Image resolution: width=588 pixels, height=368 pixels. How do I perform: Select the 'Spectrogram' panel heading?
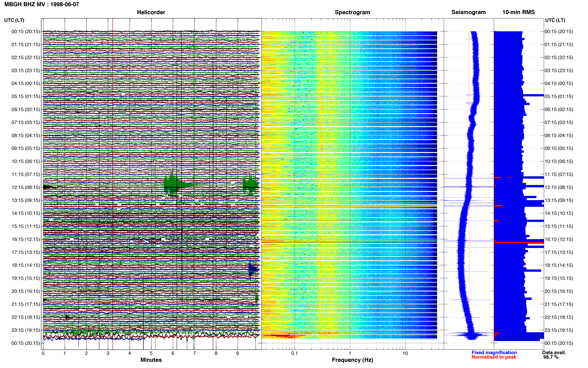352,12
